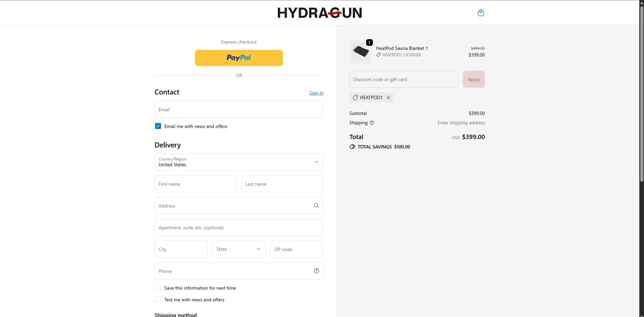This screenshot has width=644, height=317.
Task: Open the State dropdown
Action: pos(239,249)
